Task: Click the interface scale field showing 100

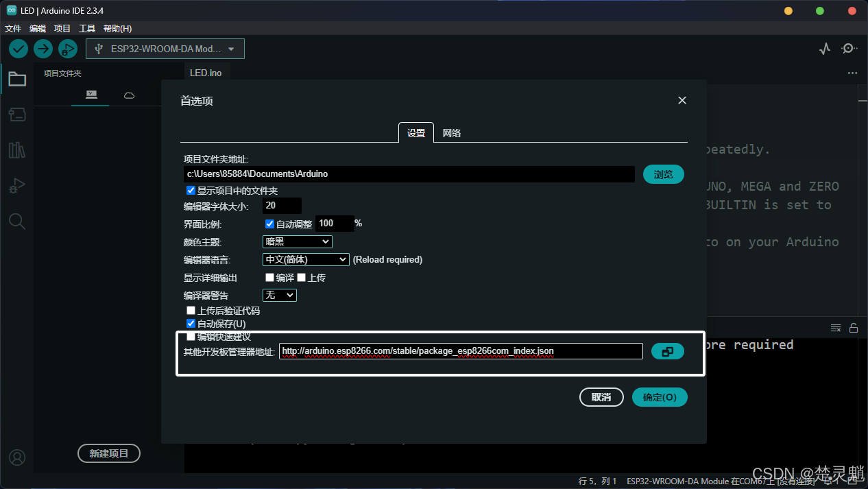Action: point(335,224)
